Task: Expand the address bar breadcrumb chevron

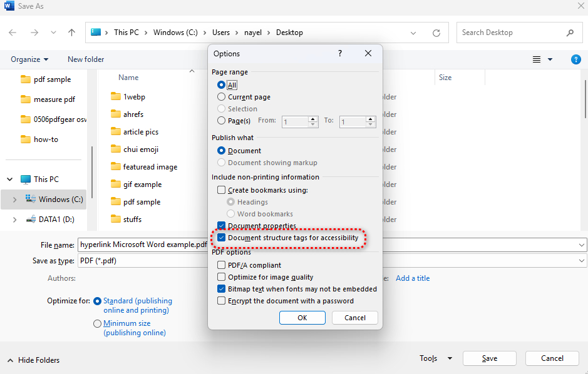Action: (414, 33)
